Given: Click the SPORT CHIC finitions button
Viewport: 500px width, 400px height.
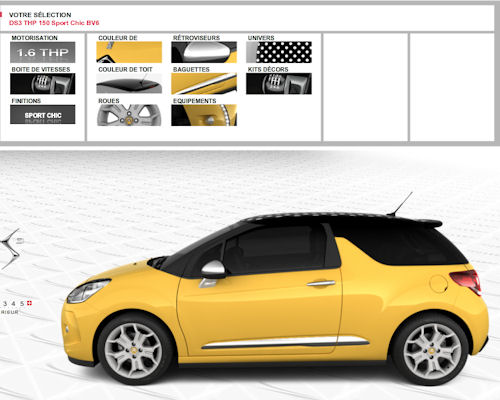Looking at the screenshot, I should click(43, 115).
